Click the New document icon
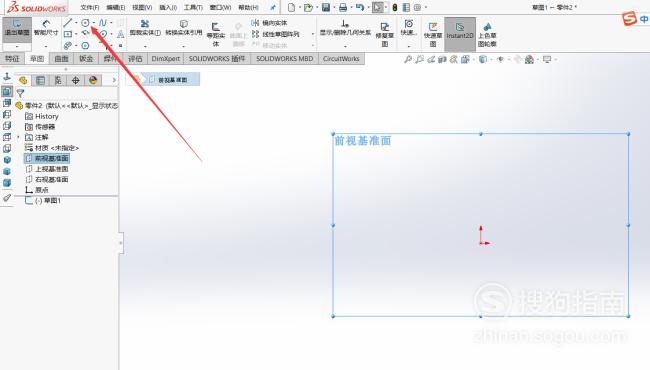Image resolution: width=650 pixels, height=370 pixels. (291, 7)
